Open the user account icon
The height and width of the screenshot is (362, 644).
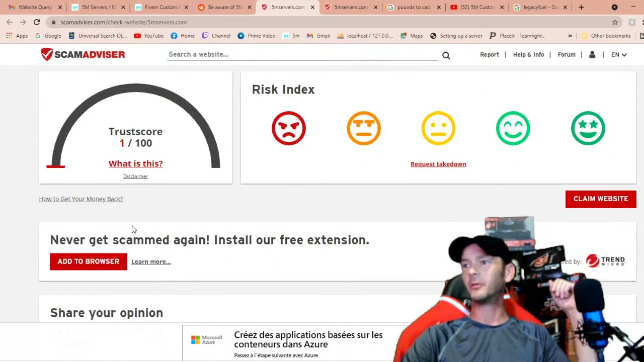[x=592, y=54]
